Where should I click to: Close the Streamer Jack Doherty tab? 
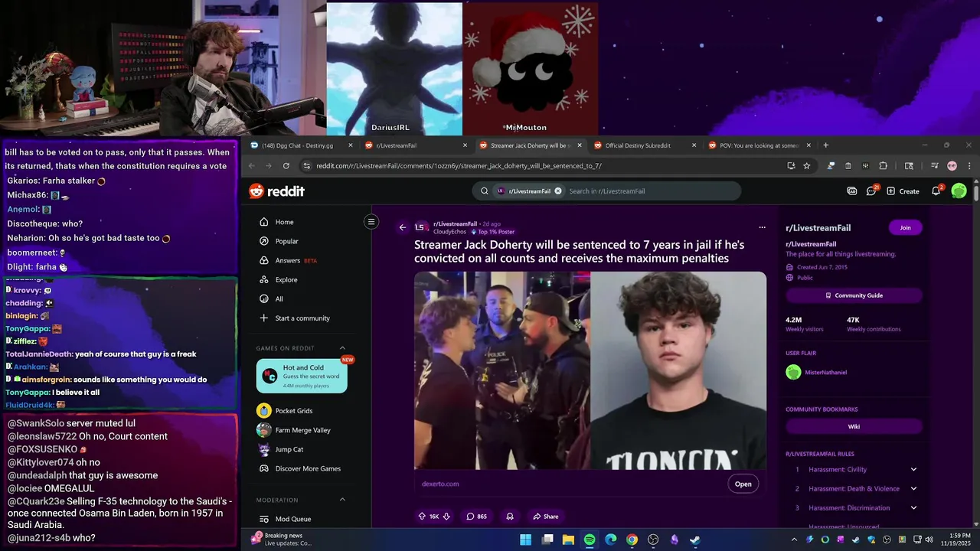pyautogui.click(x=579, y=145)
